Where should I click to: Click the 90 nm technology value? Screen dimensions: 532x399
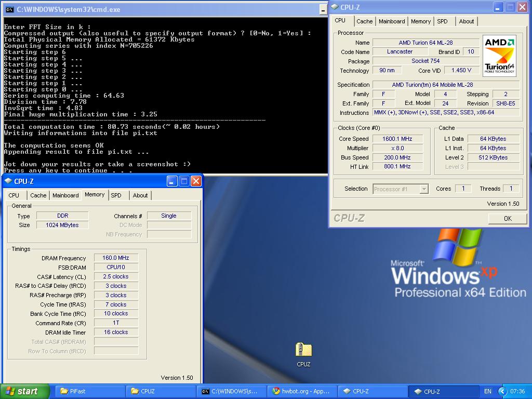387,70
